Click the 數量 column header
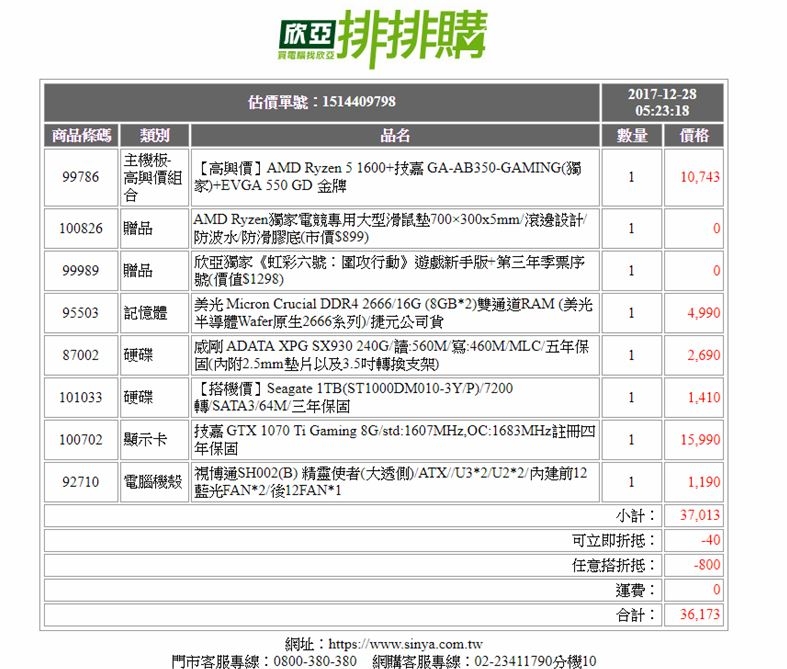Screen dimensions: 787x669 click(x=631, y=136)
